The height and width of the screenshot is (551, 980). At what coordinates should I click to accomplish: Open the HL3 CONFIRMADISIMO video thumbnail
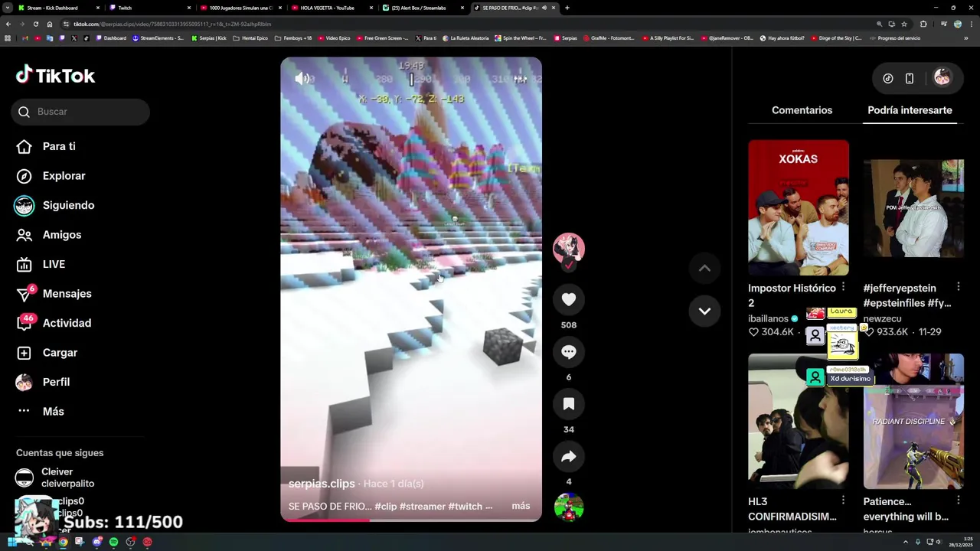[798, 421]
